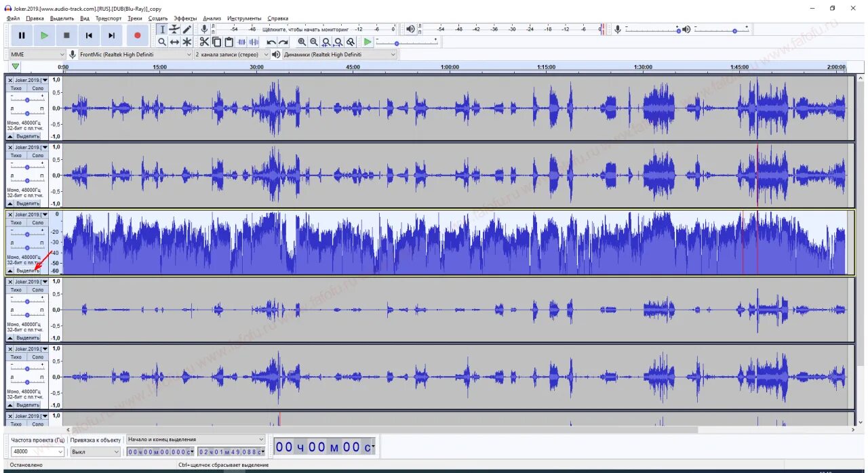Image resolution: width=868 pixels, height=473 pixels.
Task: Open the FrontMic recording device dropdown
Action: [x=136, y=54]
